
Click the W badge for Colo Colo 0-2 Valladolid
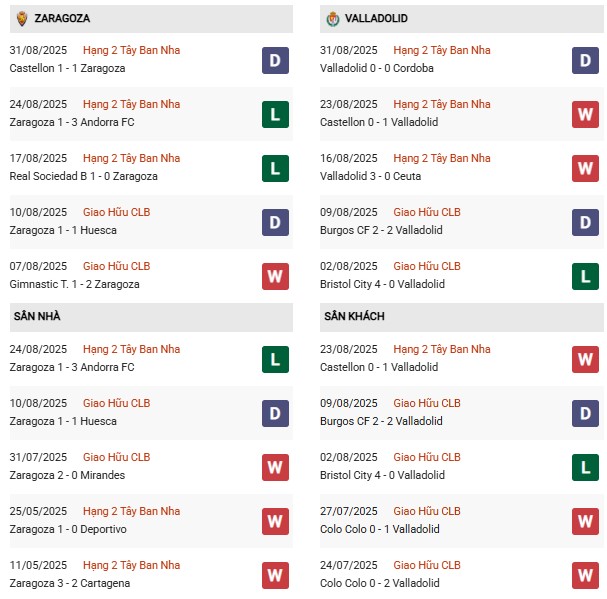(585, 574)
